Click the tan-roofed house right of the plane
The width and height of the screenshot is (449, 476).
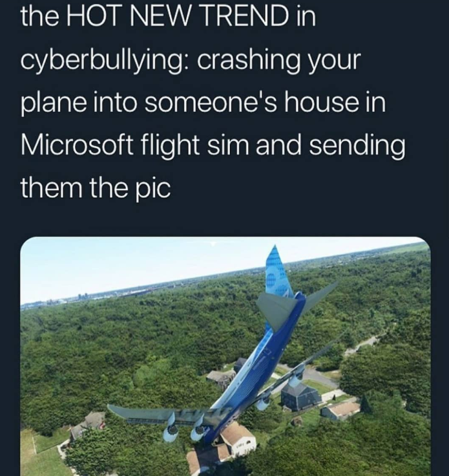coord(340,411)
